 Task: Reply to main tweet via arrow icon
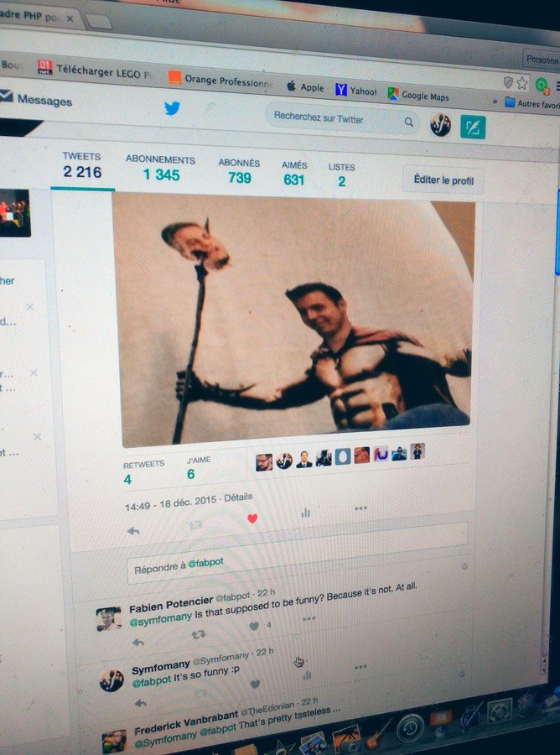tap(133, 531)
